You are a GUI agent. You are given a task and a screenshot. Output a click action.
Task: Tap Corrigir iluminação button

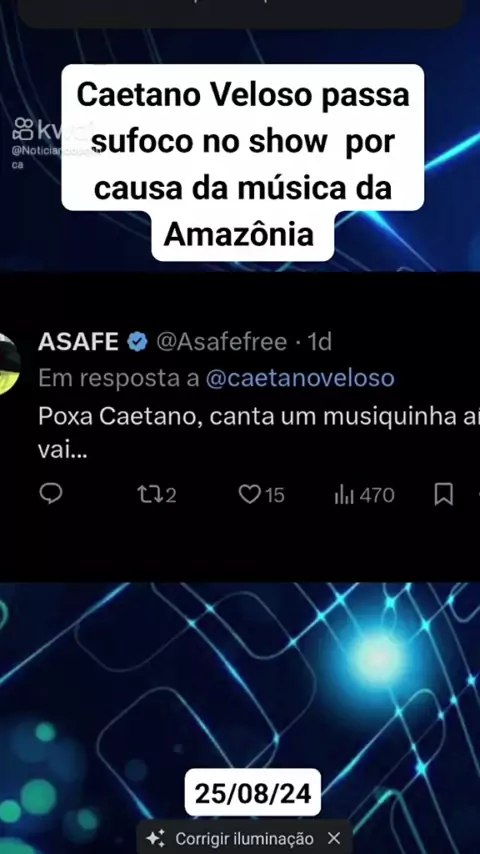[x=244, y=838]
